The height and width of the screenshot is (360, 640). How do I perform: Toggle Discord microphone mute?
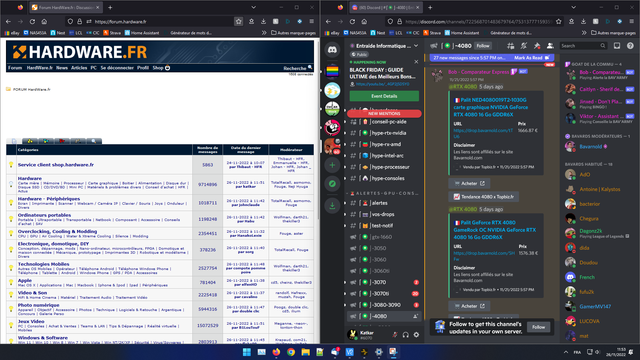pyautogui.click(x=395, y=335)
